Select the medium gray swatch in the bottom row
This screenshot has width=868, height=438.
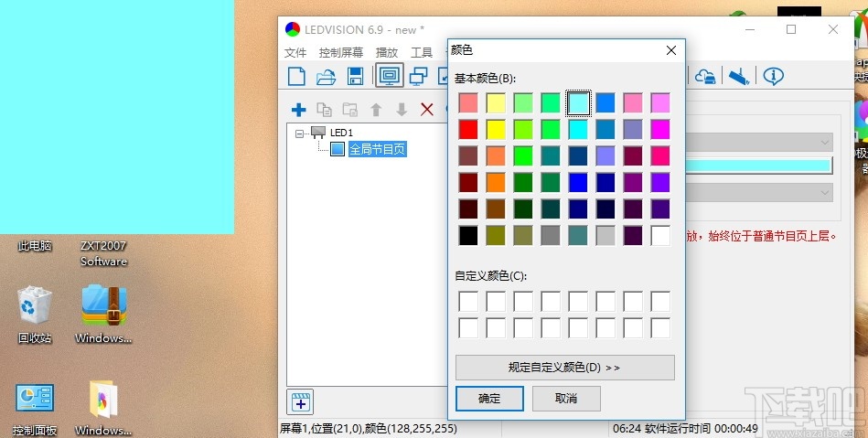point(551,235)
